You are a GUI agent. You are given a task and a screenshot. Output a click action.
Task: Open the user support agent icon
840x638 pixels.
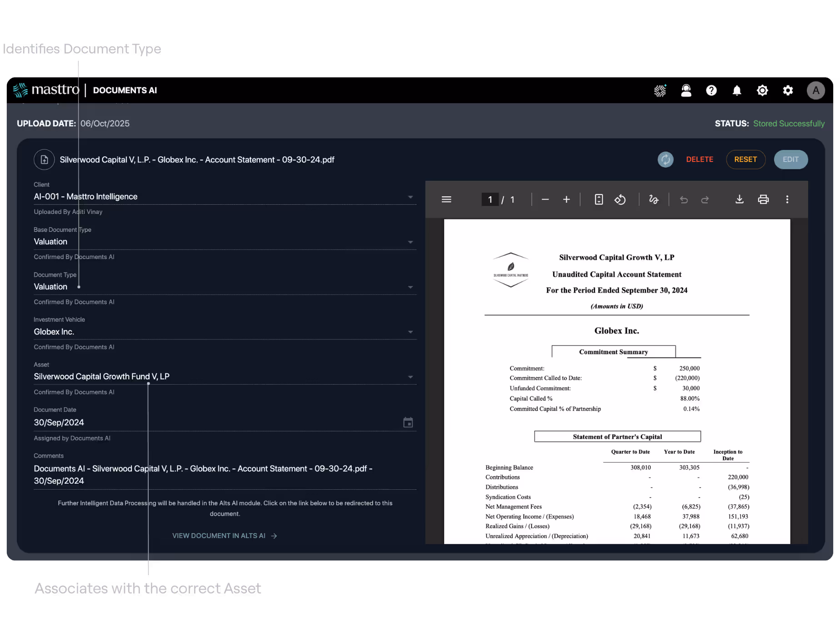(x=686, y=90)
